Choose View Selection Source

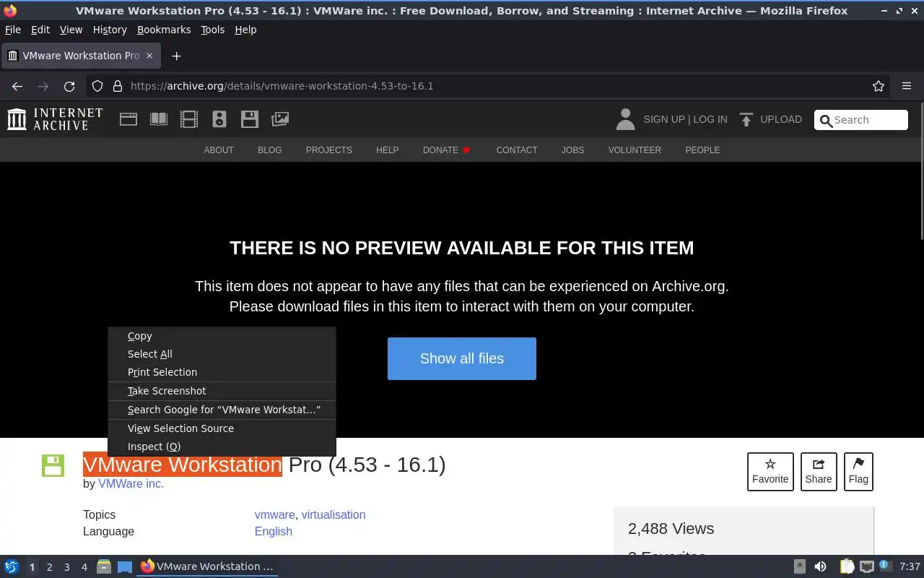[x=222, y=428]
